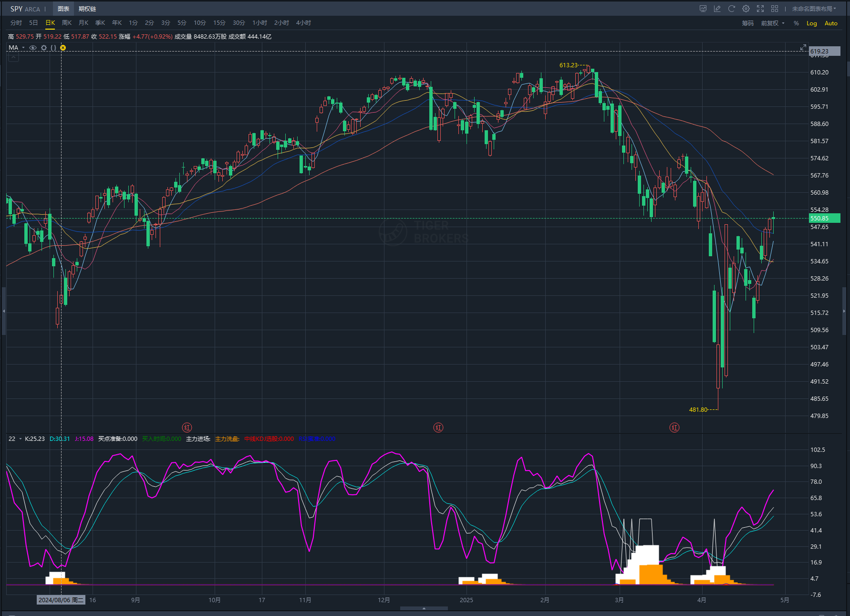Viewport: 850px width, 616px height.
Task: Select the 分时 timeframe
Action: (x=16, y=23)
